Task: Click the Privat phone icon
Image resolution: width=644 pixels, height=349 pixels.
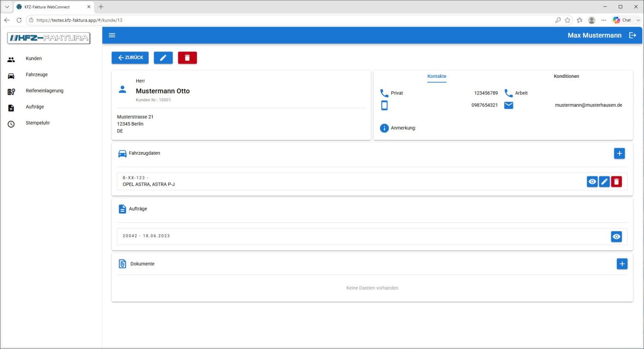Action: 384,93
